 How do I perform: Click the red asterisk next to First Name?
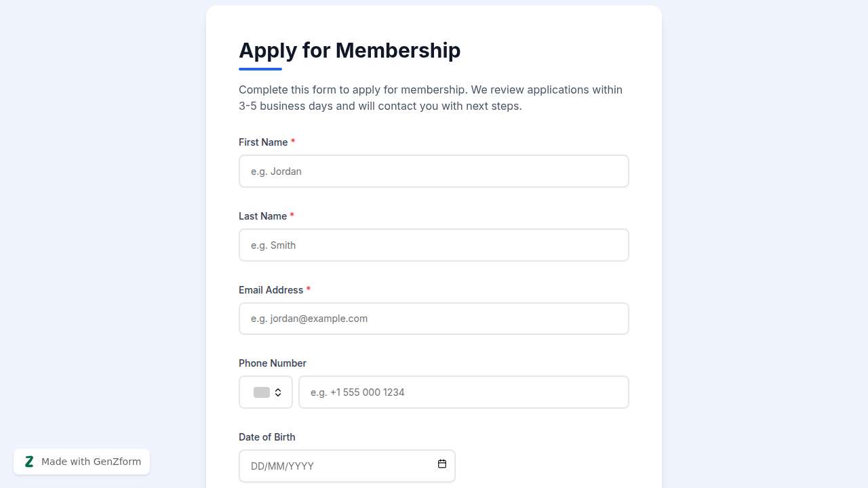(293, 142)
